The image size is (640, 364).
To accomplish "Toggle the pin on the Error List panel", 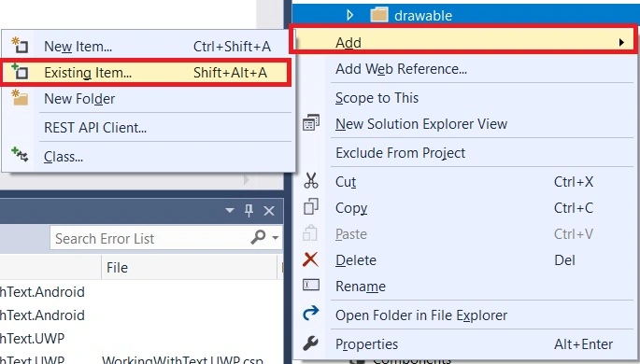I will point(249,211).
